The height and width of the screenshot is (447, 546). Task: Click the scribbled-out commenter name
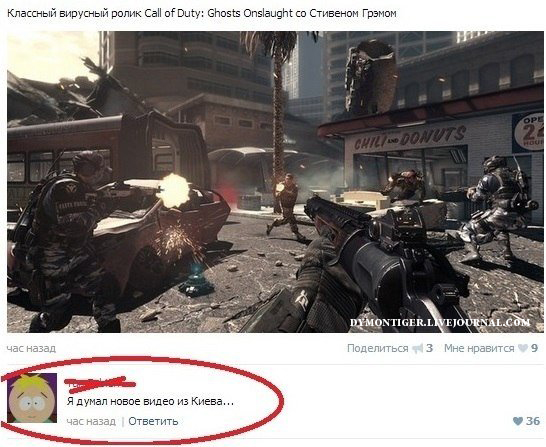(x=100, y=382)
